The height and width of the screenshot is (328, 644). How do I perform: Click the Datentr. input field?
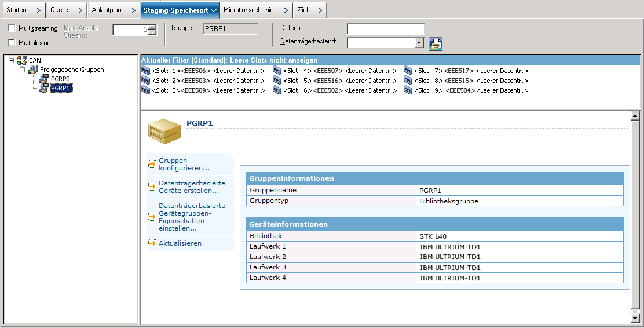386,29
